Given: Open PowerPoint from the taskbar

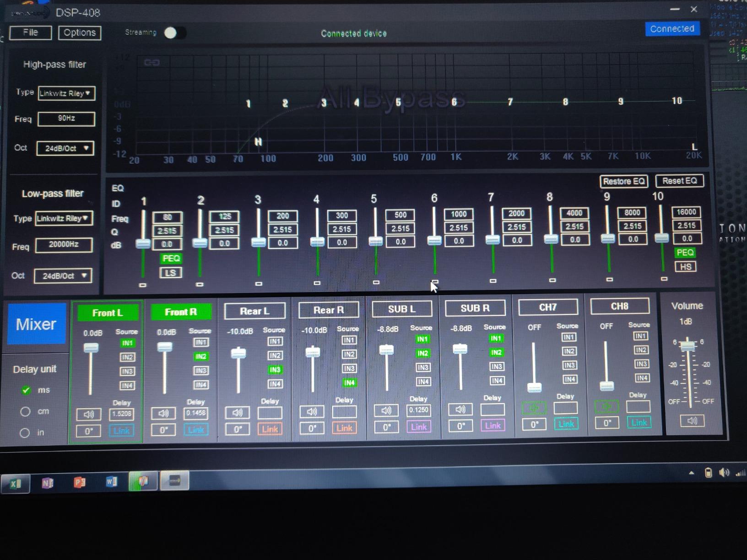Looking at the screenshot, I should [79, 482].
